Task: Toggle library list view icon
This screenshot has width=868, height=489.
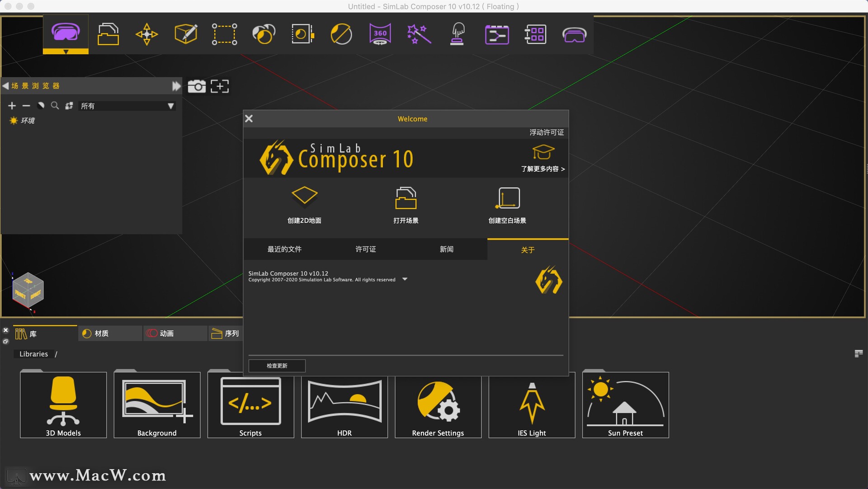Action: 859,353
